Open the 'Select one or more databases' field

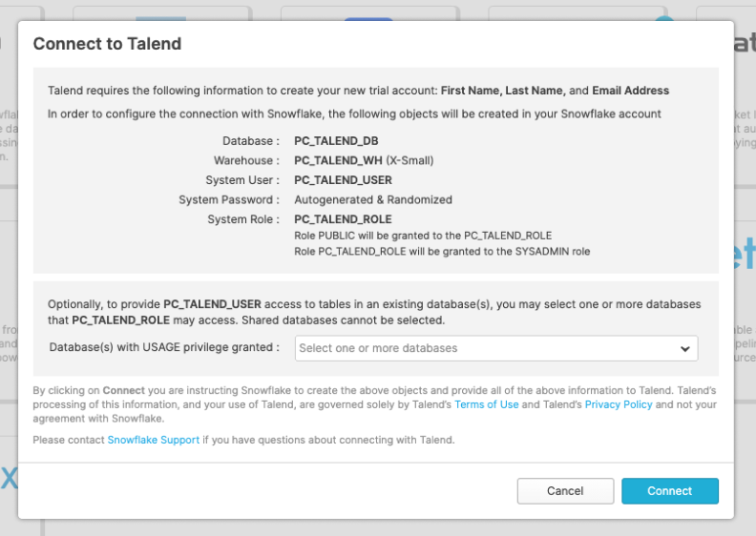487,348
